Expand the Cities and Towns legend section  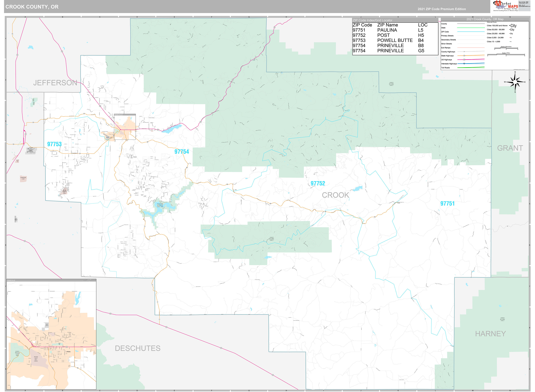coord(492,22)
